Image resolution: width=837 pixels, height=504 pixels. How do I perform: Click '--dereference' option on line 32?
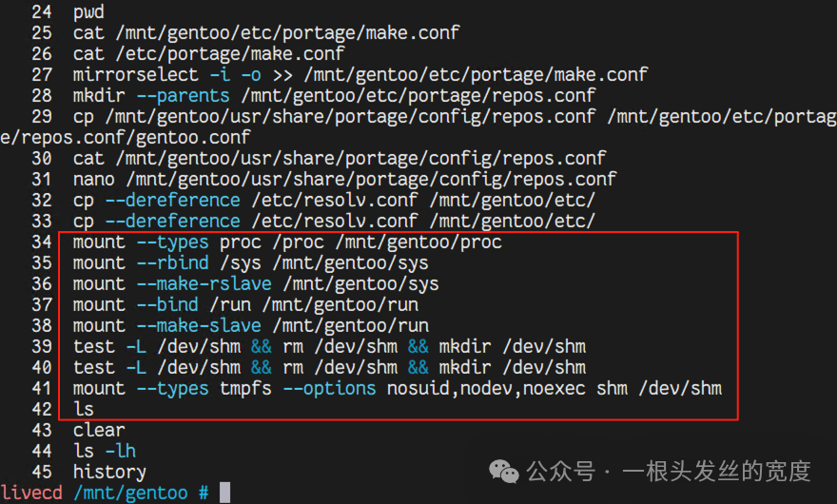[172, 201]
